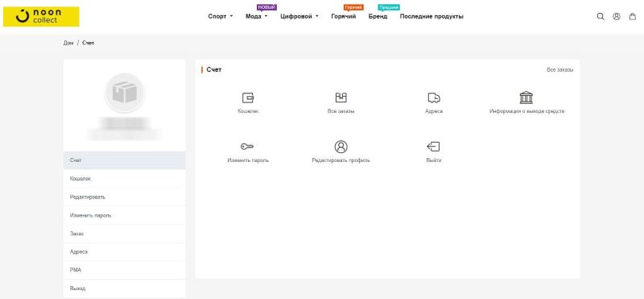This screenshot has height=299, width=644.
Task: Click the profile icon for Редактировать профиль
Action: (x=341, y=147)
